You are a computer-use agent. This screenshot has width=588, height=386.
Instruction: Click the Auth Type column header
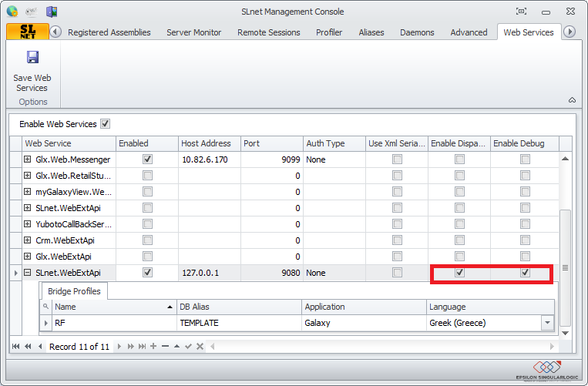334,143
